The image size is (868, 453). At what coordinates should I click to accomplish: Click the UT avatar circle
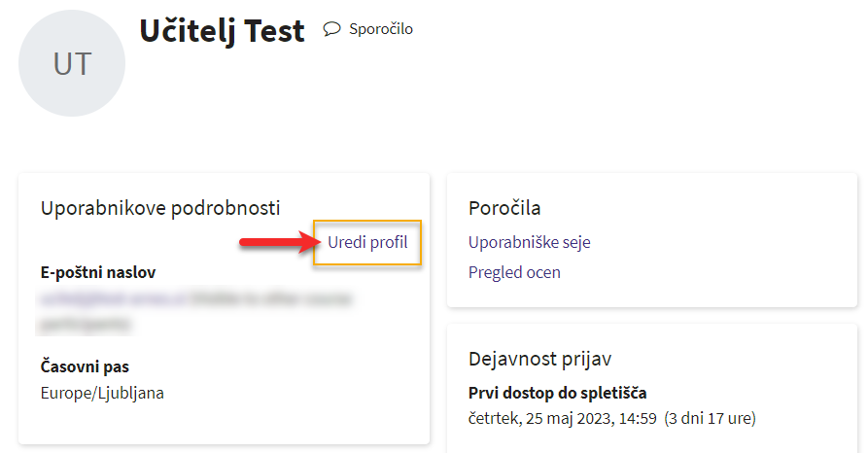[x=72, y=63]
